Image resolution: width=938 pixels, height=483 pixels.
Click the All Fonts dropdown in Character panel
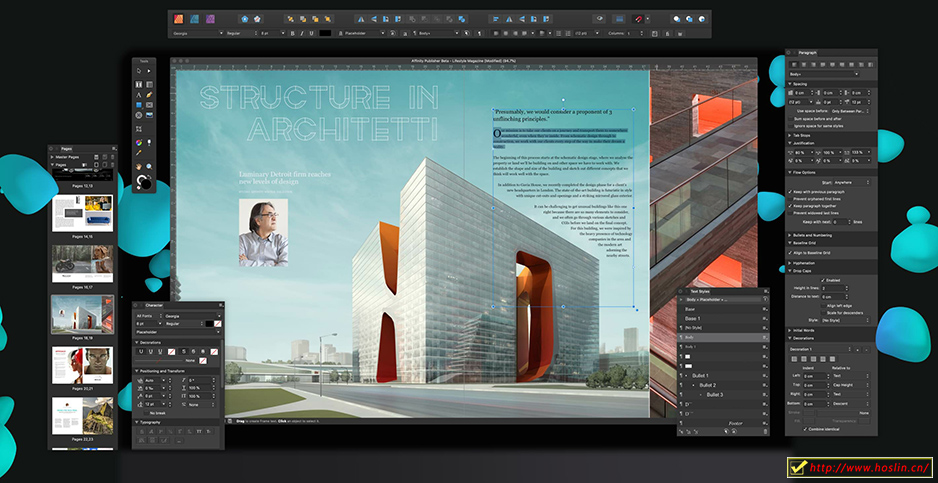pos(149,315)
